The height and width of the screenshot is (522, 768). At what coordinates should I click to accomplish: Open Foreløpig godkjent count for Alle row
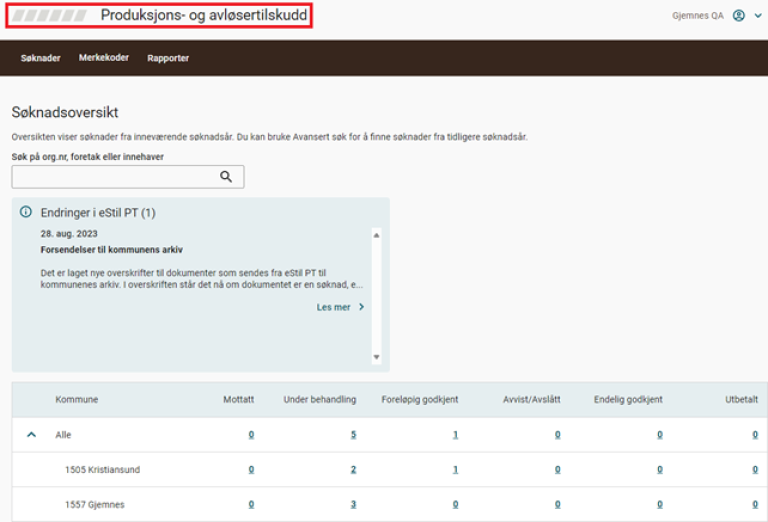455,435
